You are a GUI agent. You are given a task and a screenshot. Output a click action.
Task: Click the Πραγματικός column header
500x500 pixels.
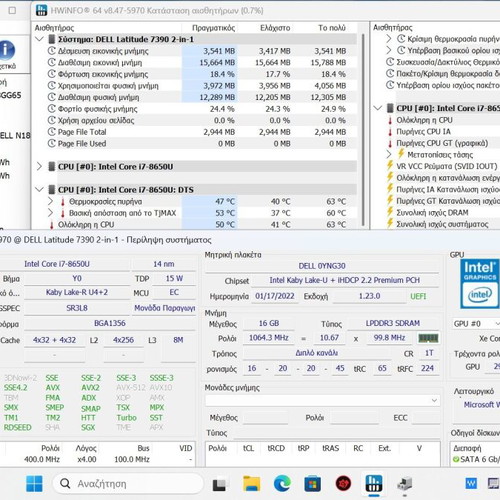[213, 28]
